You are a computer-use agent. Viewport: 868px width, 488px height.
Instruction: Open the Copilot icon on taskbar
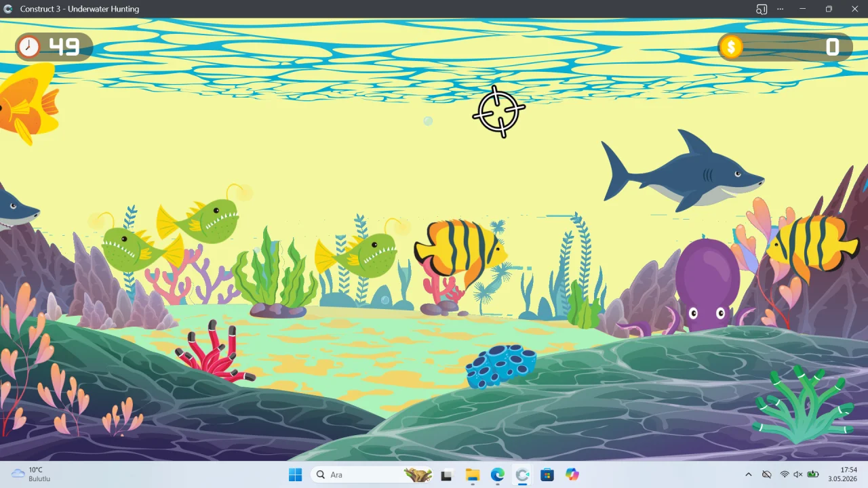point(572,474)
